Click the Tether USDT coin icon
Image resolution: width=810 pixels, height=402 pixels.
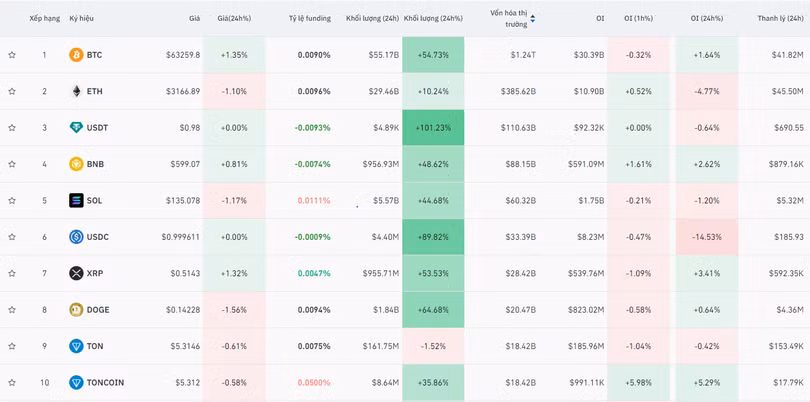tap(76, 128)
